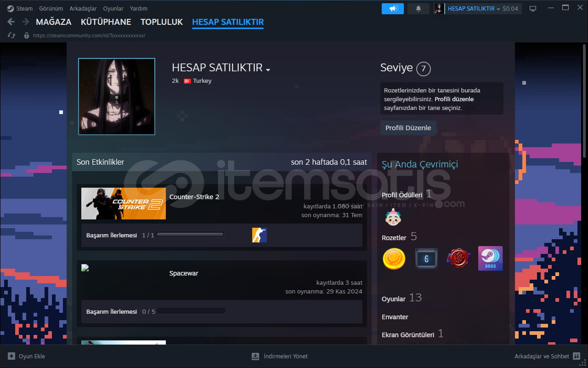
Task: Open İndirmeleri Yönet
Action: [x=286, y=356]
